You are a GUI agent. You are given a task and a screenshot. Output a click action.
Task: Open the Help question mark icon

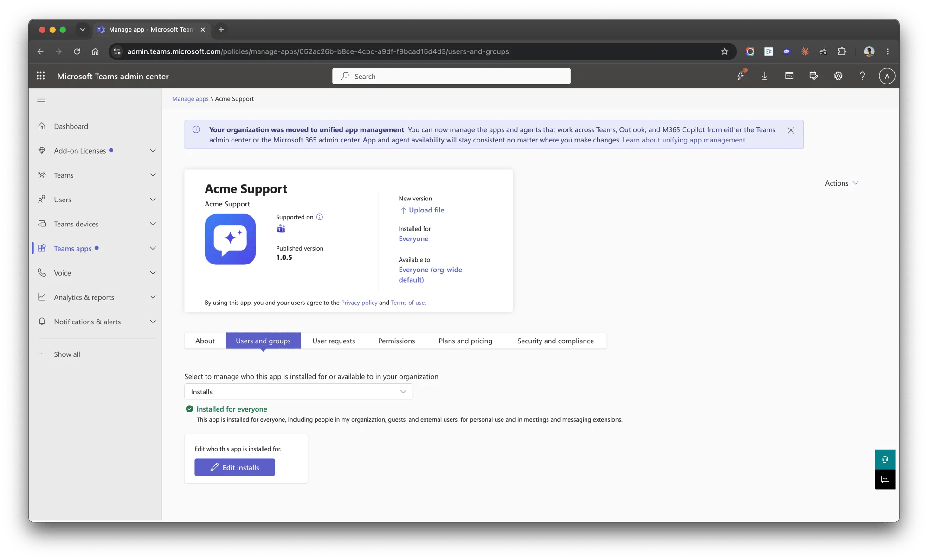(862, 76)
